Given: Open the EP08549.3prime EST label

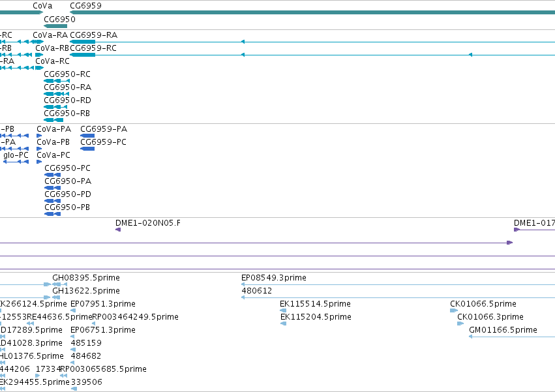Looking at the screenshot, I should point(274,278).
